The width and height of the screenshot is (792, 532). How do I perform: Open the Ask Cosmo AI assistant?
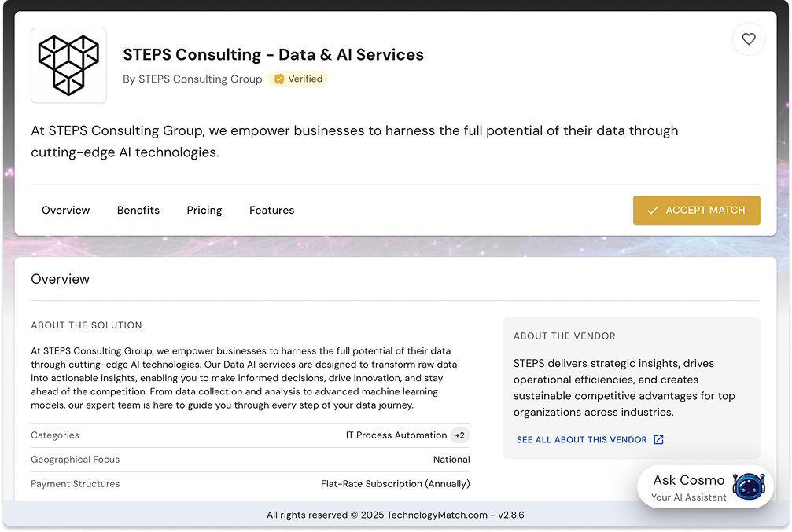click(705, 487)
